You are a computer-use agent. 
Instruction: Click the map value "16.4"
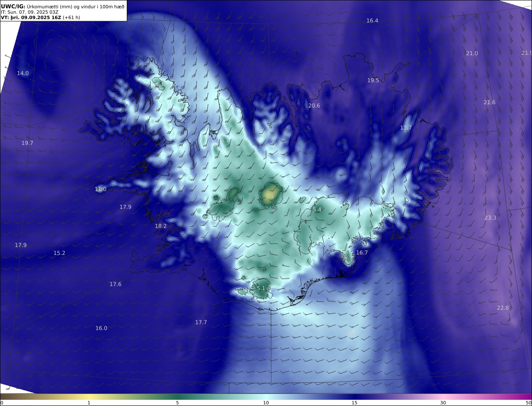(x=372, y=21)
